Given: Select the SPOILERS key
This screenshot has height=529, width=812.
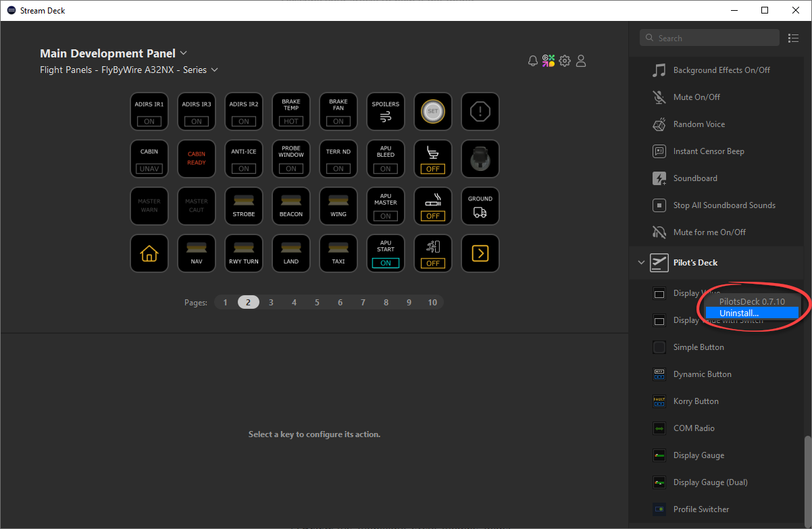Looking at the screenshot, I should [386, 111].
